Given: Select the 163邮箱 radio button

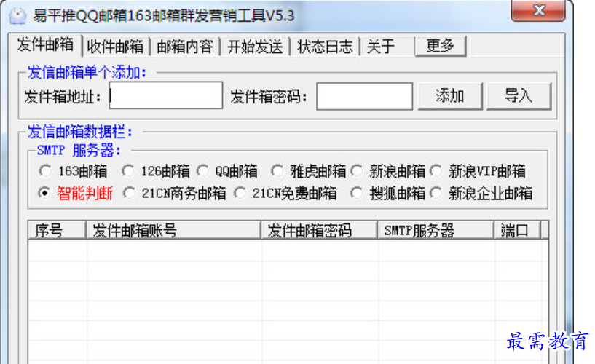Looking at the screenshot, I should [45, 170].
